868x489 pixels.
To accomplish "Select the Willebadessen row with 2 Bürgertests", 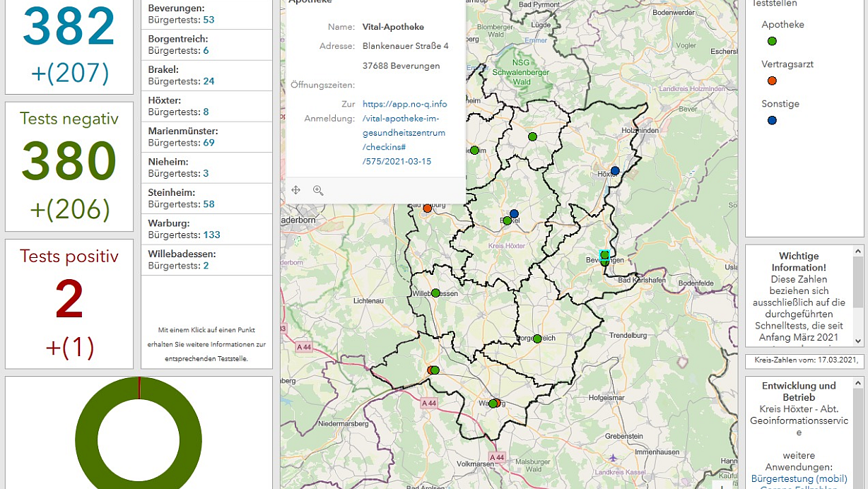I will pos(206,260).
